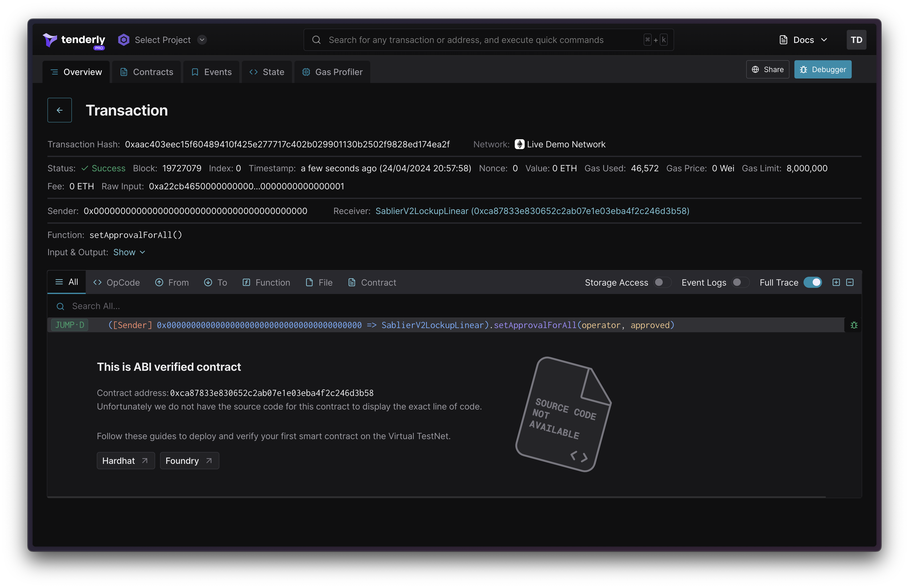The height and width of the screenshot is (588, 909).
Task: Click the Function setApprovalForAll() text
Action: point(136,235)
